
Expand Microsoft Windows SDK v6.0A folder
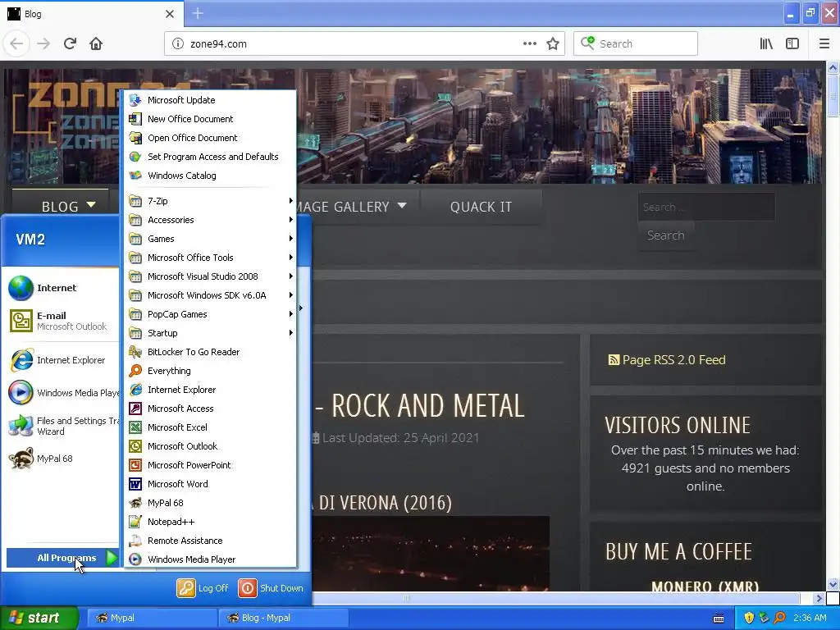coord(210,295)
